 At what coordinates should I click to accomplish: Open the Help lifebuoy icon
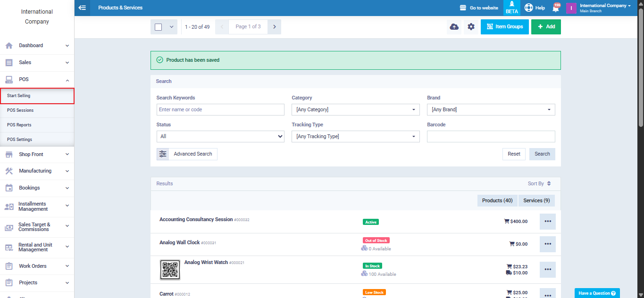click(x=529, y=8)
